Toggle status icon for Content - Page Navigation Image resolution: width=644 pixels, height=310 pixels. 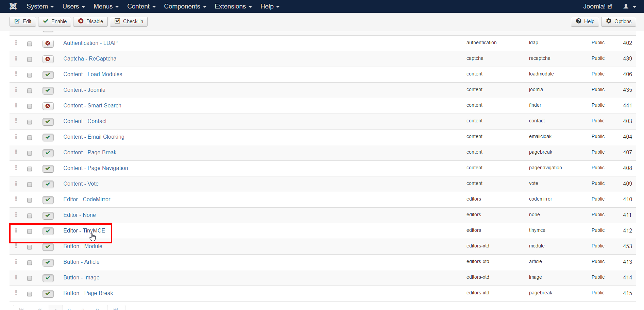click(x=48, y=168)
